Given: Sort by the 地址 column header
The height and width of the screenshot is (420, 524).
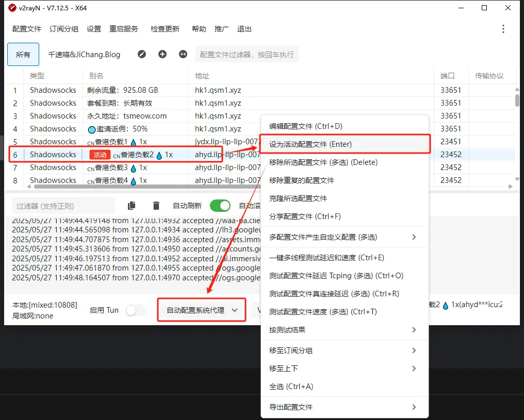Looking at the screenshot, I should 202,76.
